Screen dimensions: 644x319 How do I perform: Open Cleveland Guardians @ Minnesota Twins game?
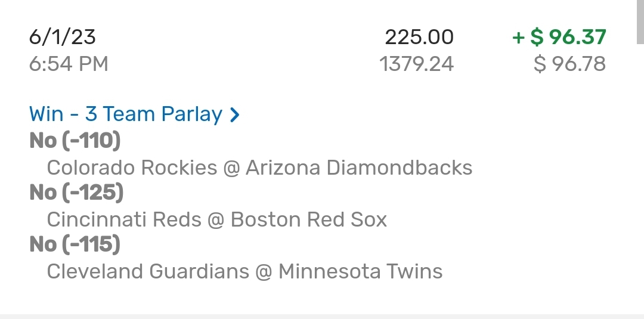click(x=244, y=271)
